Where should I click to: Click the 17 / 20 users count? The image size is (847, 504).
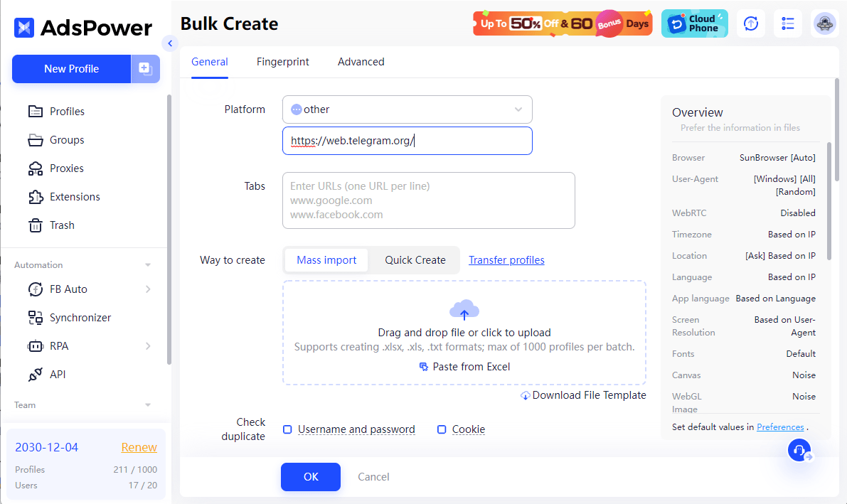(143, 485)
